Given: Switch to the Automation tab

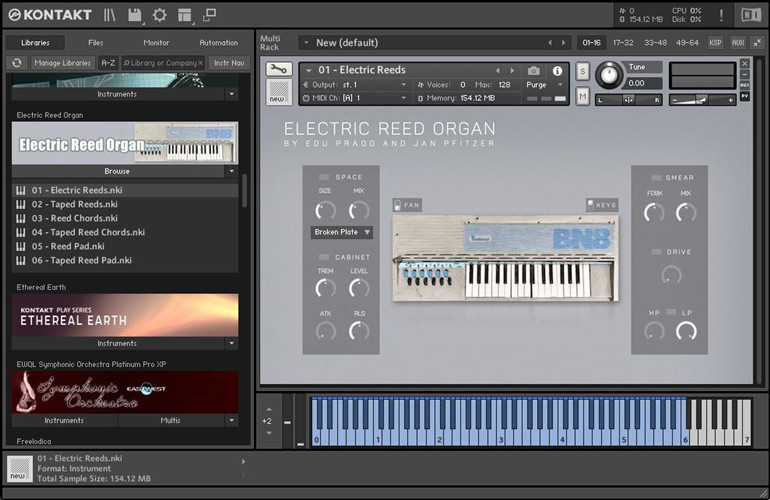Looking at the screenshot, I should click(x=218, y=43).
